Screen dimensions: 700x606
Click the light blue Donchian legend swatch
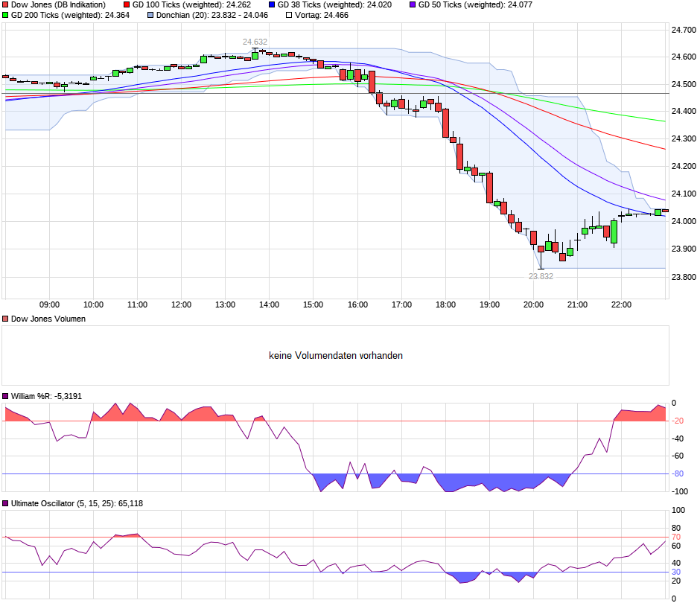(x=150, y=15)
